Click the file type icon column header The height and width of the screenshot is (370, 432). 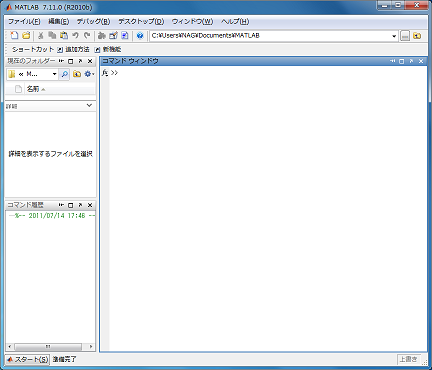[18, 89]
